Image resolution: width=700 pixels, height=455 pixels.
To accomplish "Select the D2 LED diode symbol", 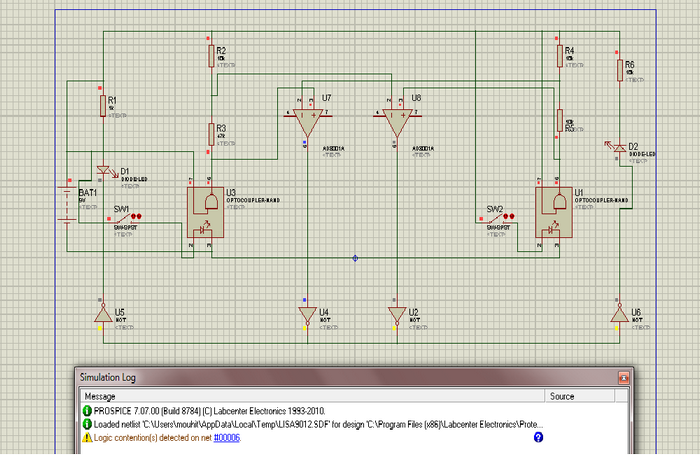I will pos(618,147).
